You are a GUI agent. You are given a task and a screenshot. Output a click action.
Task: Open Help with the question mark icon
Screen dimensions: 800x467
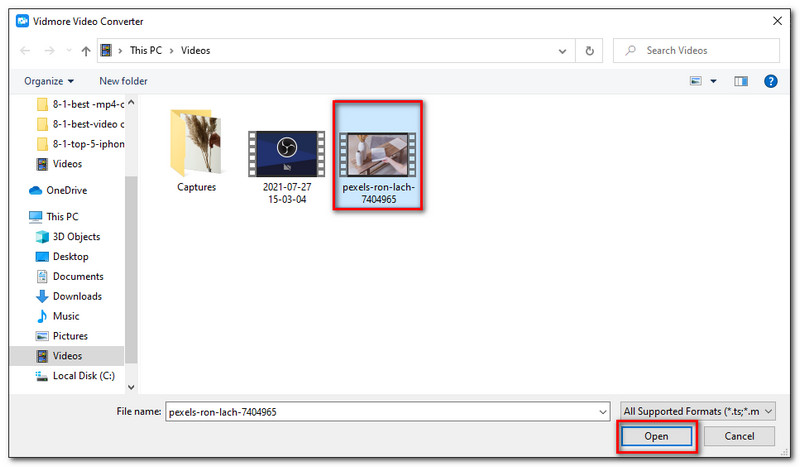point(770,81)
